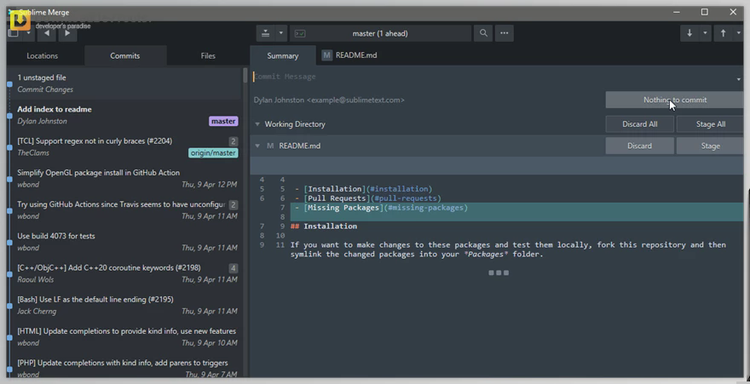
Task: Discard changes to README.md
Action: point(640,146)
